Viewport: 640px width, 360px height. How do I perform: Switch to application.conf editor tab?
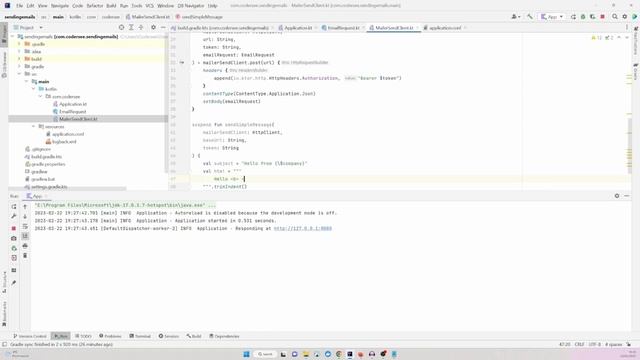point(444,28)
